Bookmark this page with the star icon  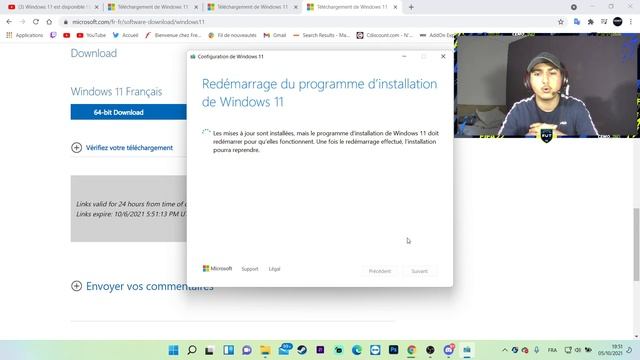561,22
